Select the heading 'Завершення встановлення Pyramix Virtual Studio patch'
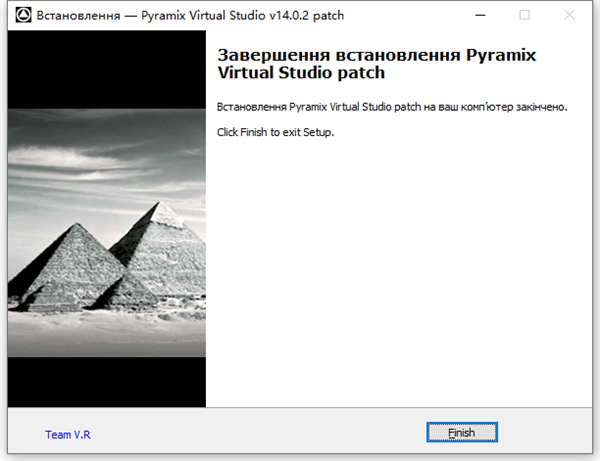Screen dimensions: 600x461 click(x=377, y=64)
